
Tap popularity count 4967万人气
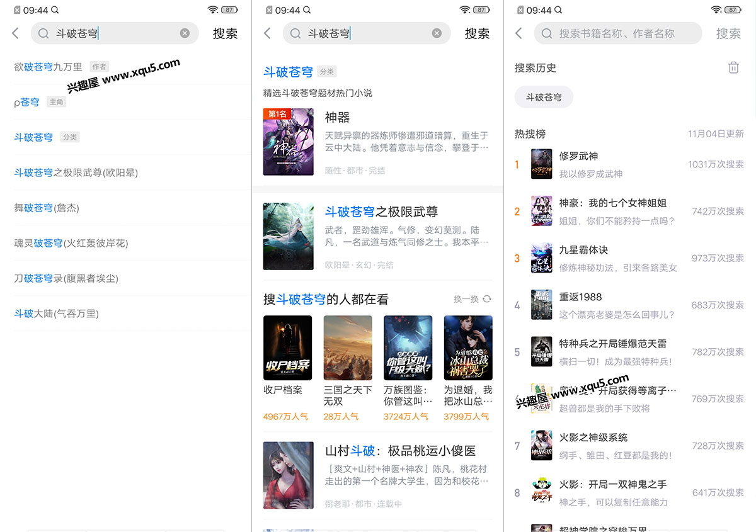[x=285, y=416]
